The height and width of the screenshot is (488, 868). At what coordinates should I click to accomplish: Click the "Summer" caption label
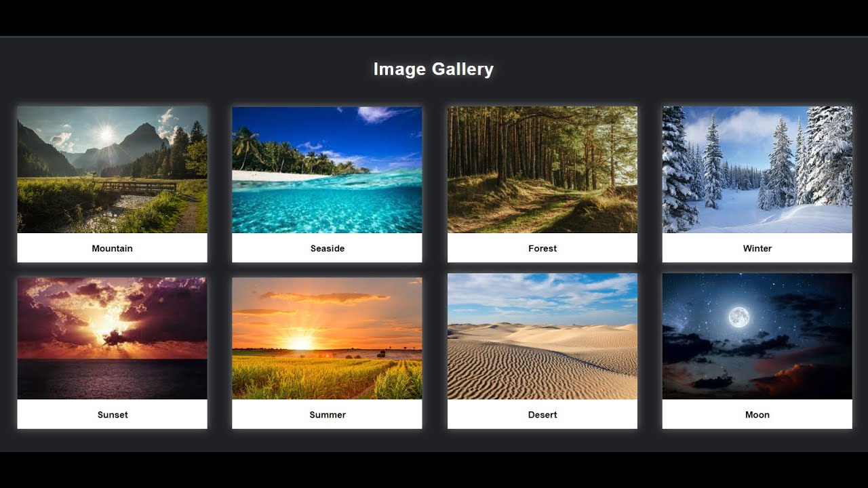coord(328,415)
